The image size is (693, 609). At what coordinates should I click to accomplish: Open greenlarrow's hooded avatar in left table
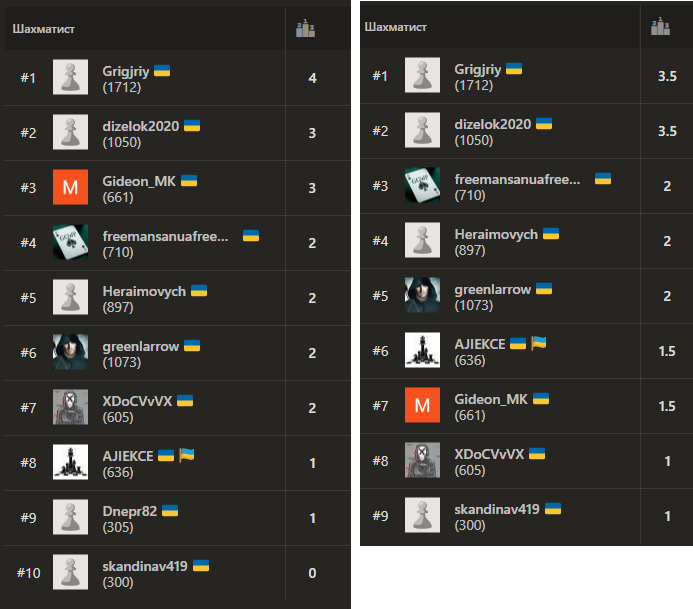point(70,352)
